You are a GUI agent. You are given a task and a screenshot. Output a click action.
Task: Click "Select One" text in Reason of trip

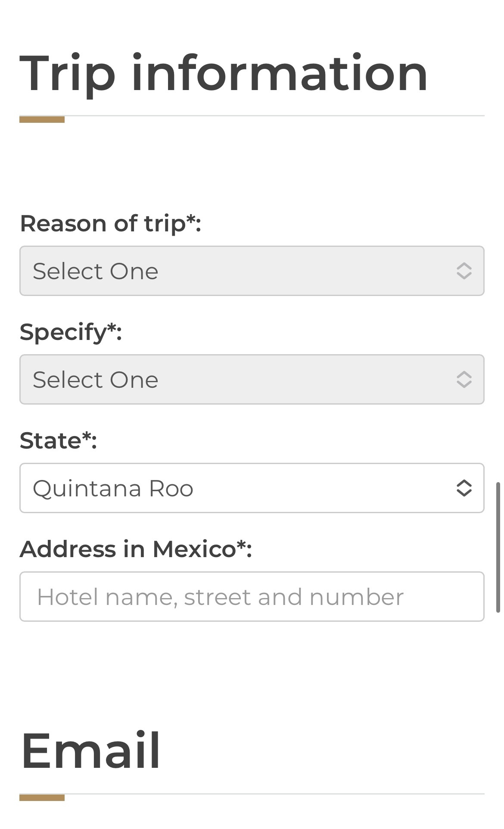coord(96,271)
